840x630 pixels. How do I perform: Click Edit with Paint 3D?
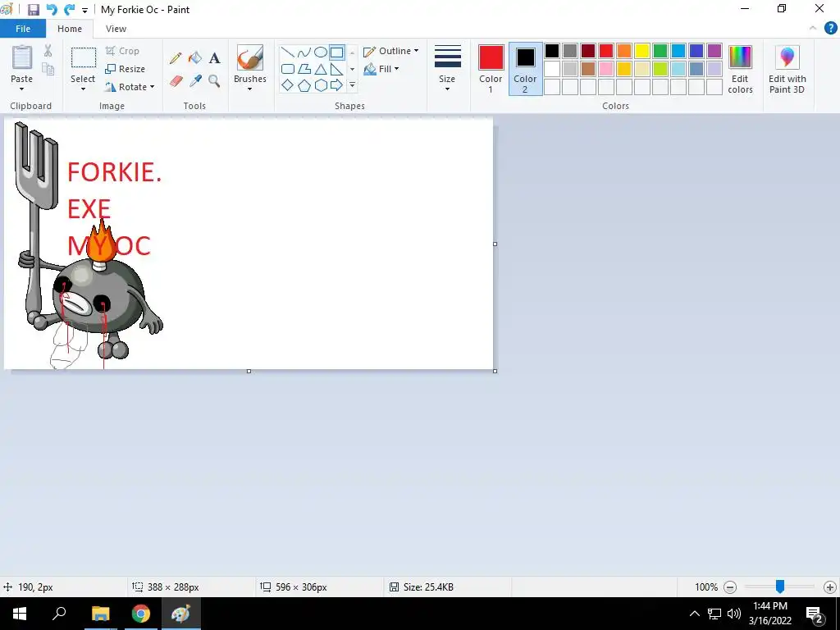click(787, 70)
